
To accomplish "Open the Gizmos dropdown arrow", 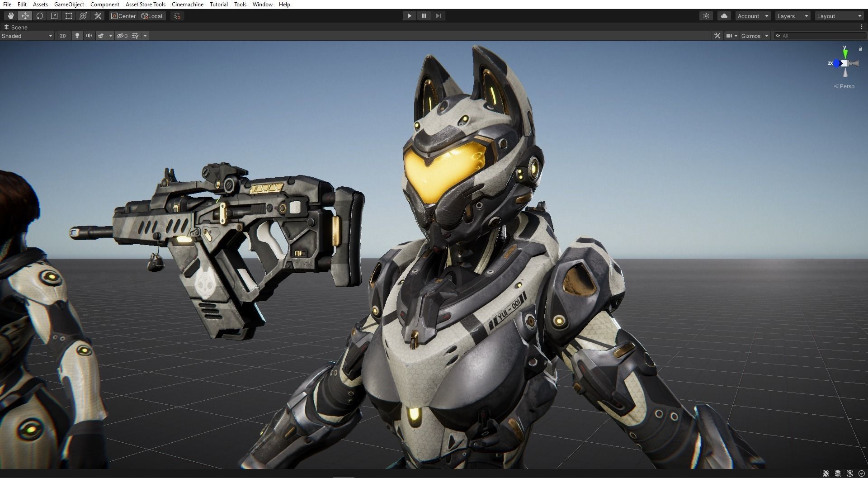I will pos(767,36).
